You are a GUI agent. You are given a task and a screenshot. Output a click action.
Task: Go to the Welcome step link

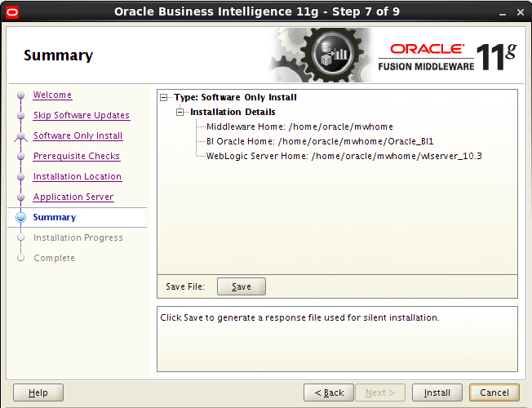coord(52,95)
